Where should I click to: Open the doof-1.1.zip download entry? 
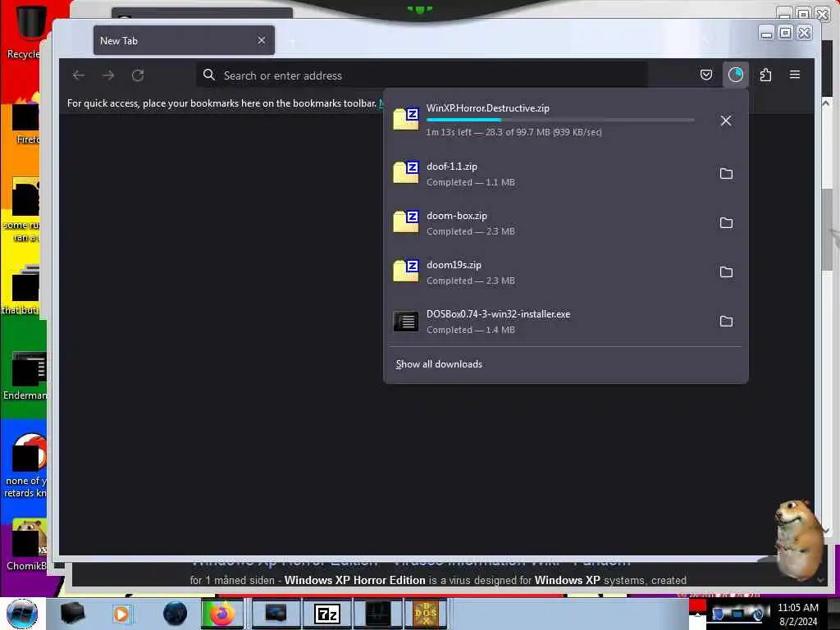coord(565,174)
